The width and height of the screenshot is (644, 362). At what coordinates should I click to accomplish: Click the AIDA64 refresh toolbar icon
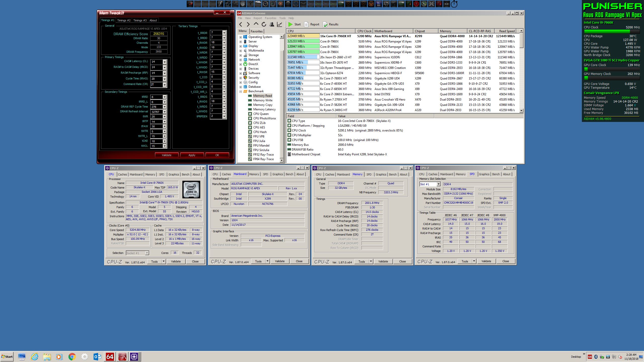(x=264, y=24)
